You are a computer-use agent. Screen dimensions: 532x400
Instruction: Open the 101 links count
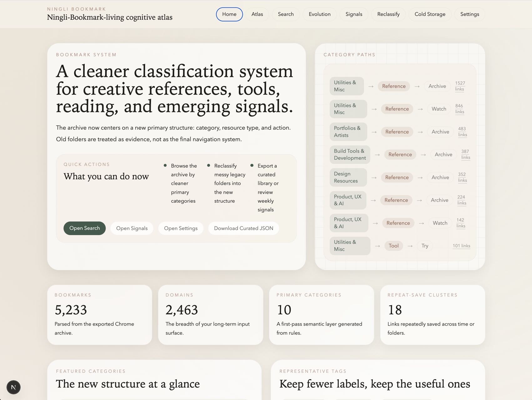point(461,246)
